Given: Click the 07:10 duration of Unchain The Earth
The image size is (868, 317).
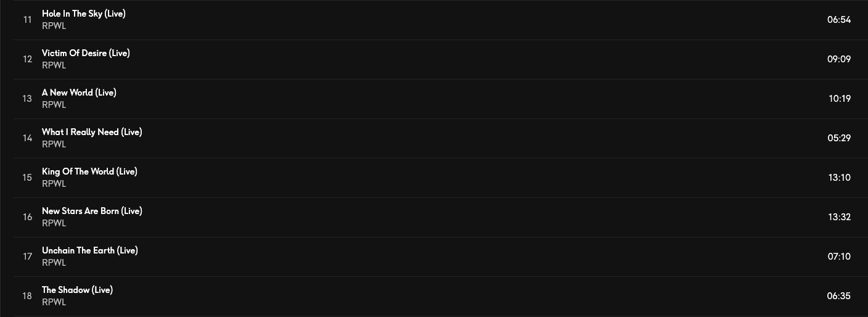Looking at the screenshot, I should coord(839,257).
